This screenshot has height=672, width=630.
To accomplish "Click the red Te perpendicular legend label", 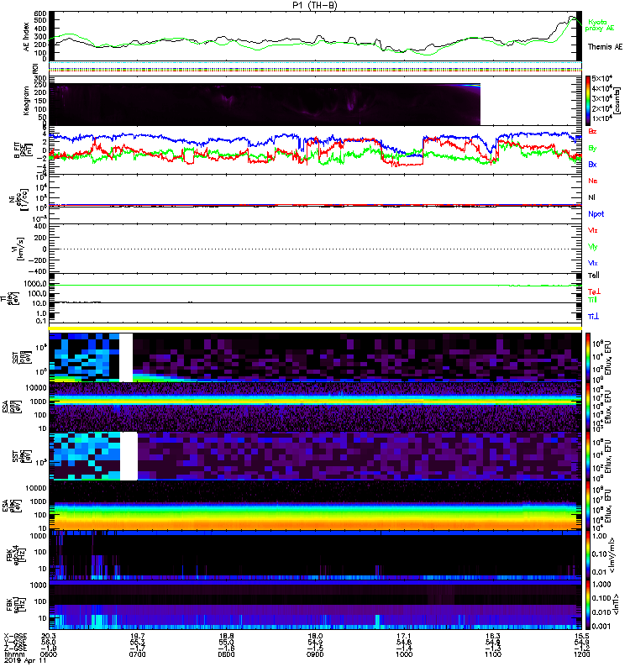I will pos(594,291).
